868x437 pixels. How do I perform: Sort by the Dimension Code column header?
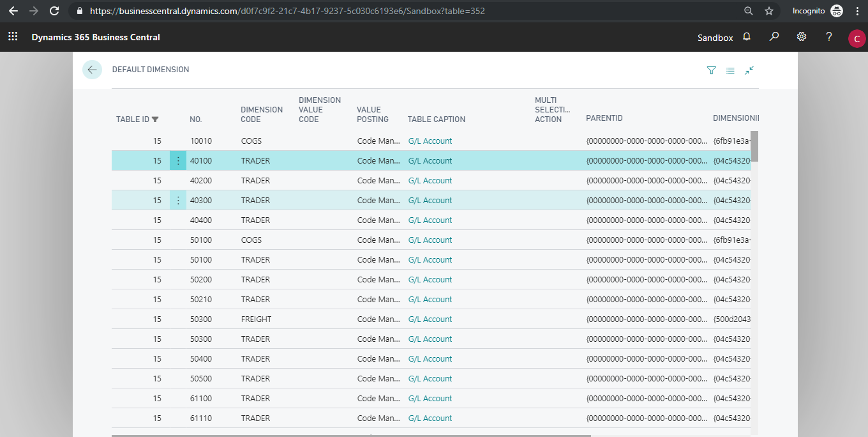262,114
